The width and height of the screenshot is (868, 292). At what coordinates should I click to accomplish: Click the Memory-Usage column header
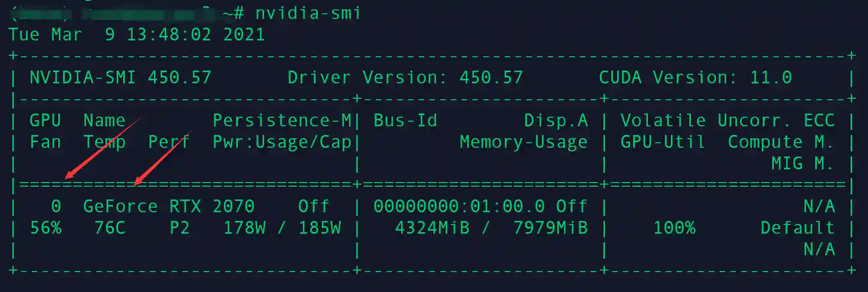523,142
